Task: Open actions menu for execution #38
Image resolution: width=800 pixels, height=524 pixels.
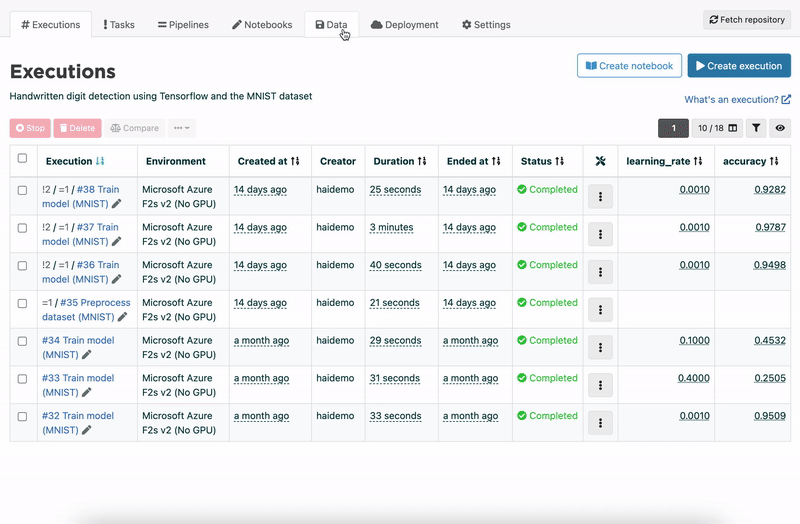Action: pyautogui.click(x=601, y=196)
